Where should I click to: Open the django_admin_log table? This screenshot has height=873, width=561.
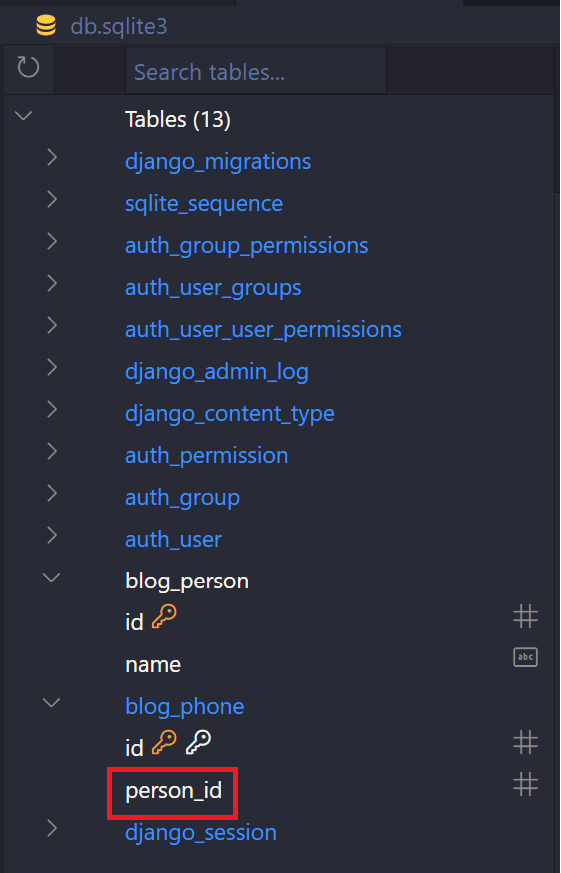pos(216,372)
